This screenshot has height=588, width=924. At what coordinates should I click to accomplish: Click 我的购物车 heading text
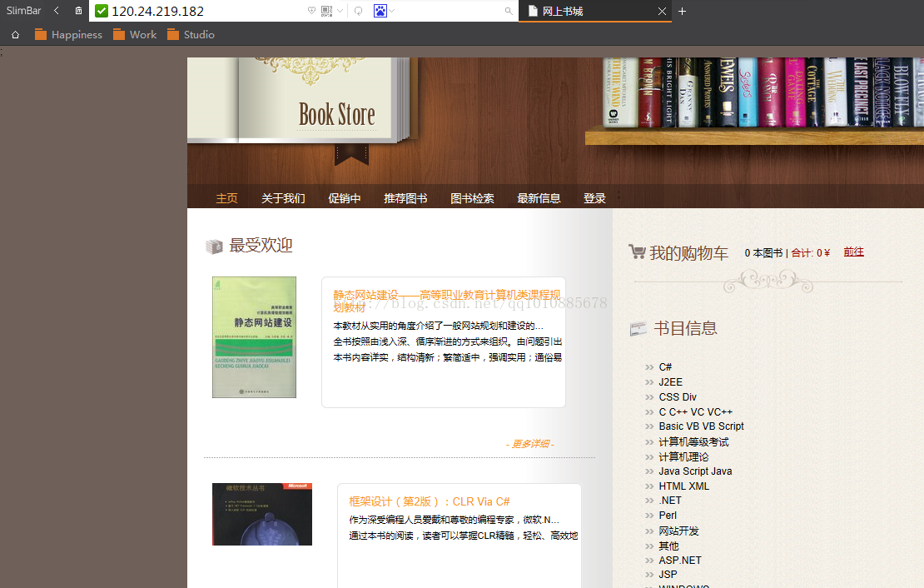point(689,253)
